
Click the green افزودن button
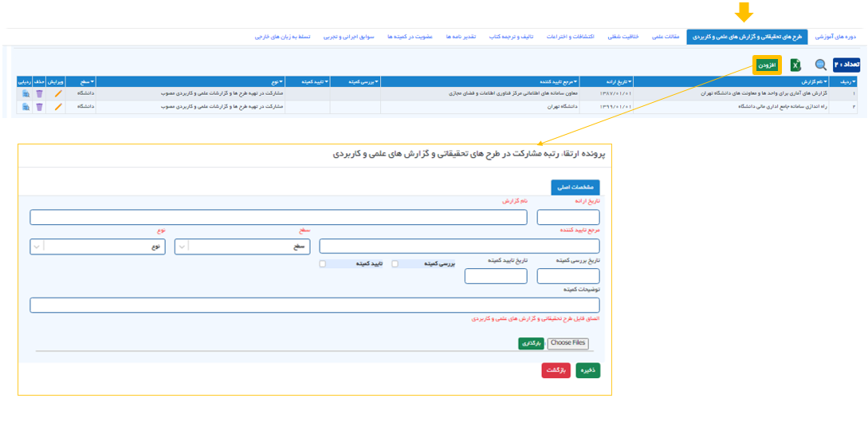click(x=768, y=65)
